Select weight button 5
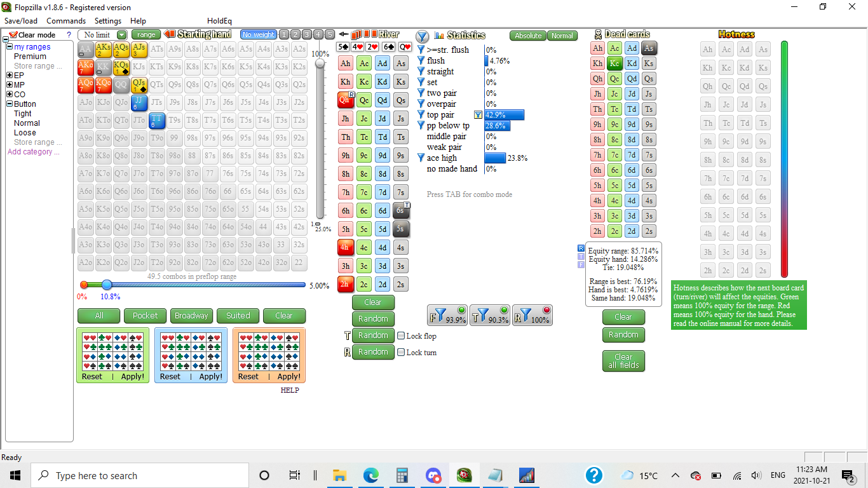This screenshot has height=488, width=868. click(329, 34)
